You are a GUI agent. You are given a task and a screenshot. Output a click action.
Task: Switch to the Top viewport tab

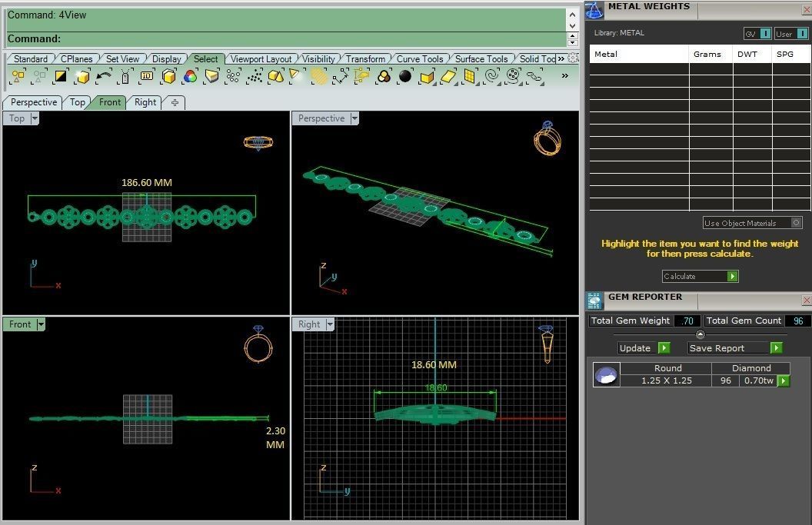(77, 102)
